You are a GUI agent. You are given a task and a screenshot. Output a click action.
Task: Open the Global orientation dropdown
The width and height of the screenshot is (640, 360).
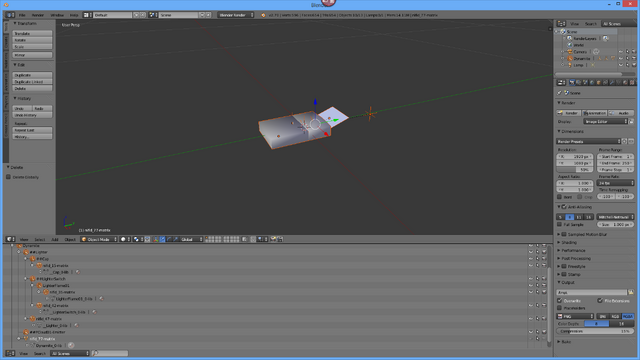[191, 240]
